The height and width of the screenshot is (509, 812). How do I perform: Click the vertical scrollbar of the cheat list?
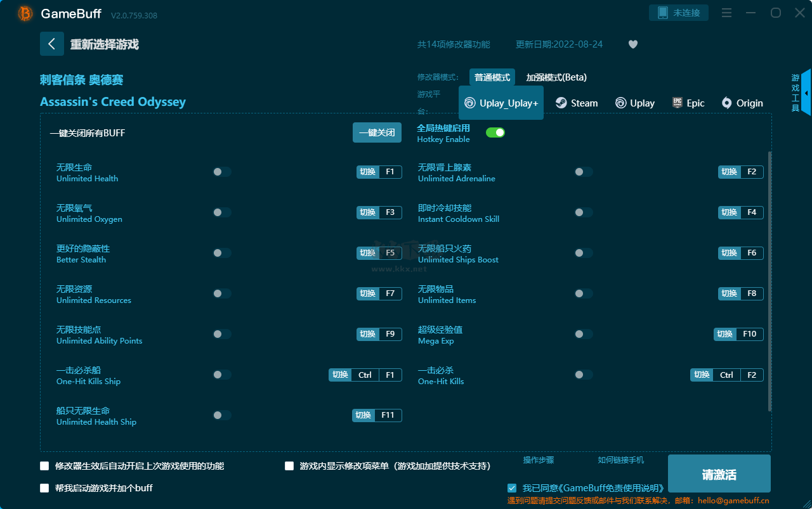pyautogui.click(x=770, y=281)
